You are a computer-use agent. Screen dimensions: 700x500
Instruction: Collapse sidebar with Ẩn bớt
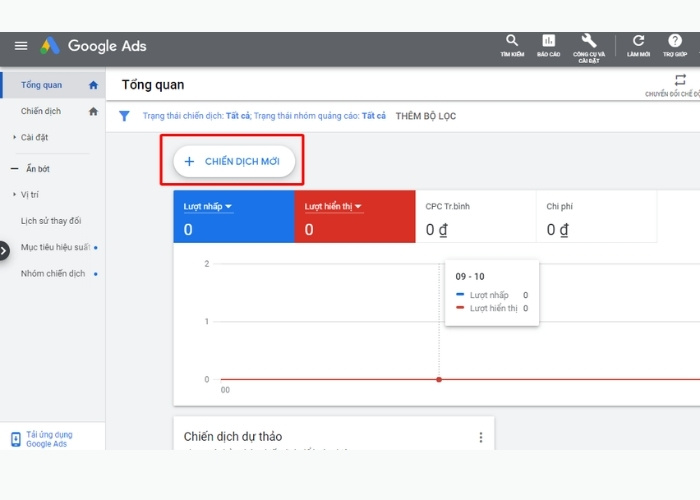tap(35, 169)
